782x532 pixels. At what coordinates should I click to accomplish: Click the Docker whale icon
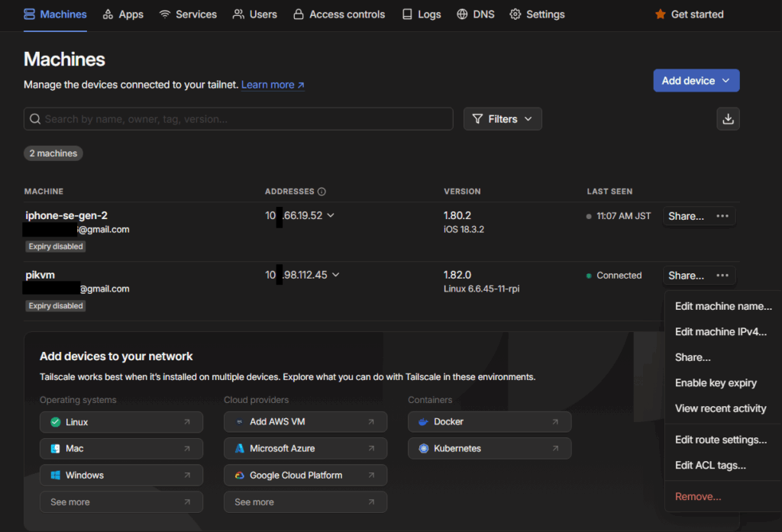[423, 422]
